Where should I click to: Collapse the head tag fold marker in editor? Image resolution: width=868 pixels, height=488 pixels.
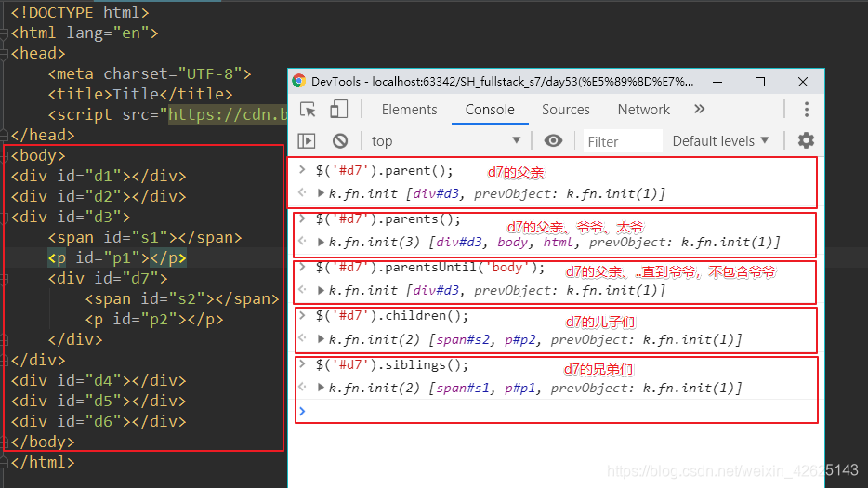point(3,54)
